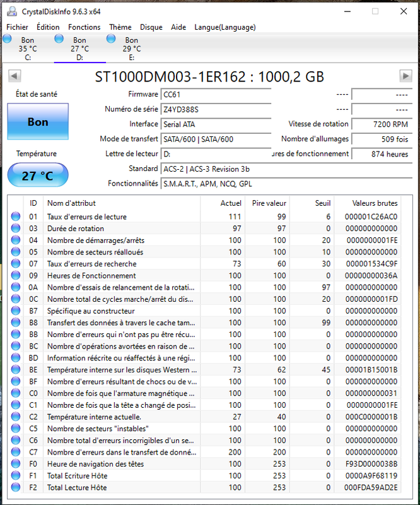Click status orb of drive C: tab
This screenshot has height=505, width=420.
tap(7, 39)
